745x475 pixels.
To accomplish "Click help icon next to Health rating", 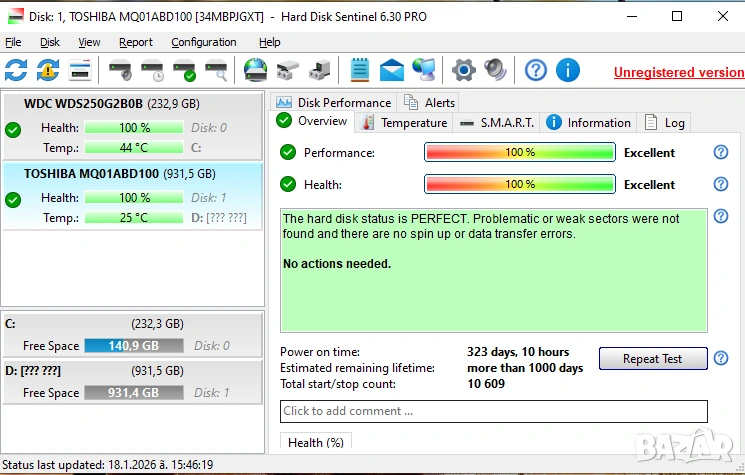I will point(720,184).
